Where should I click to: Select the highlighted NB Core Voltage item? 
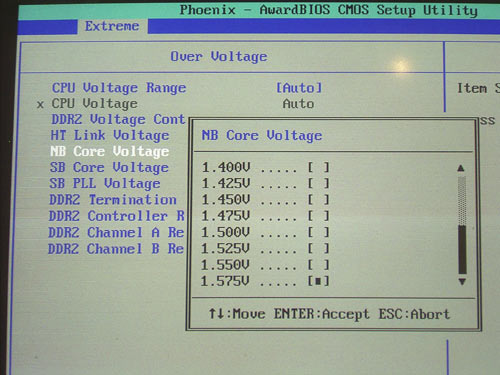click(110, 151)
